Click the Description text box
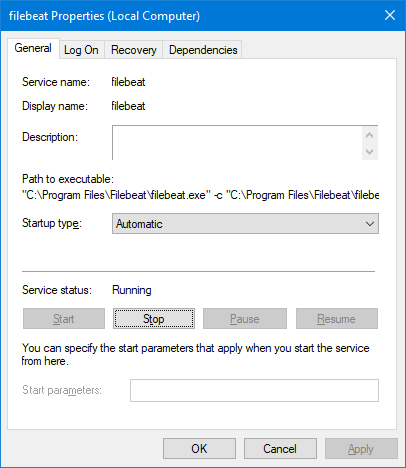This screenshot has height=468, width=406. [x=237, y=143]
